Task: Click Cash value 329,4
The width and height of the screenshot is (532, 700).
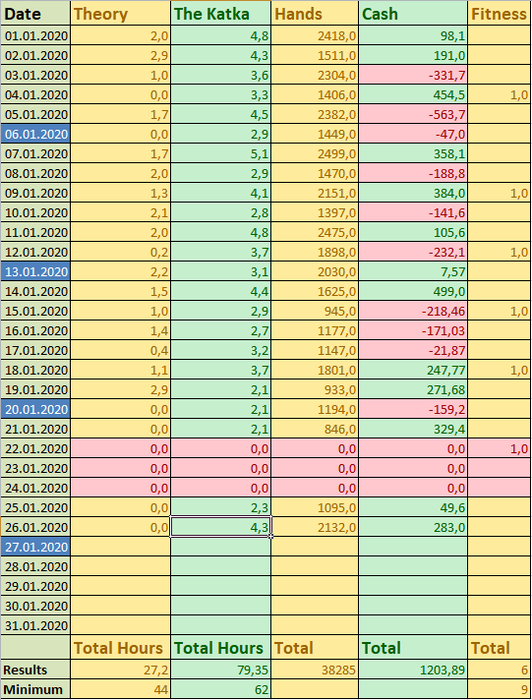Action: (x=413, y=429)
